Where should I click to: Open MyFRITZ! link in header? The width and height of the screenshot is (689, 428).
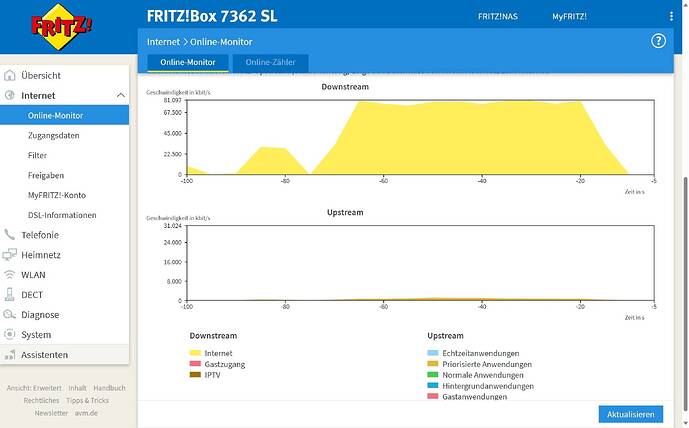pyautogui.click(x=569, y=16)
